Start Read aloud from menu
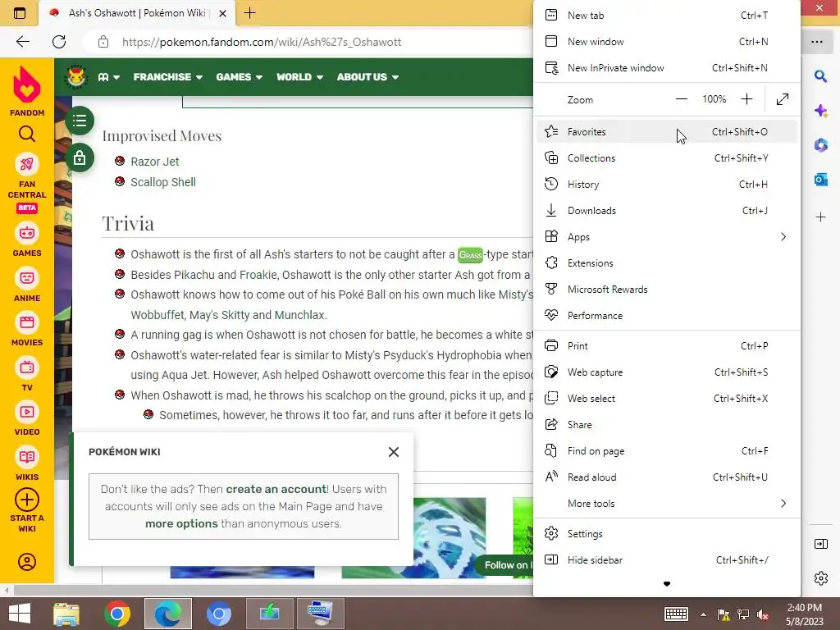 click(666, 477)
